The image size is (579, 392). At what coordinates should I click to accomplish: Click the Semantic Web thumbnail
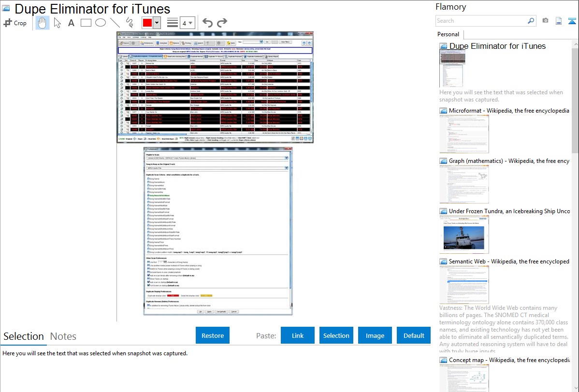(x=464, y=285)
